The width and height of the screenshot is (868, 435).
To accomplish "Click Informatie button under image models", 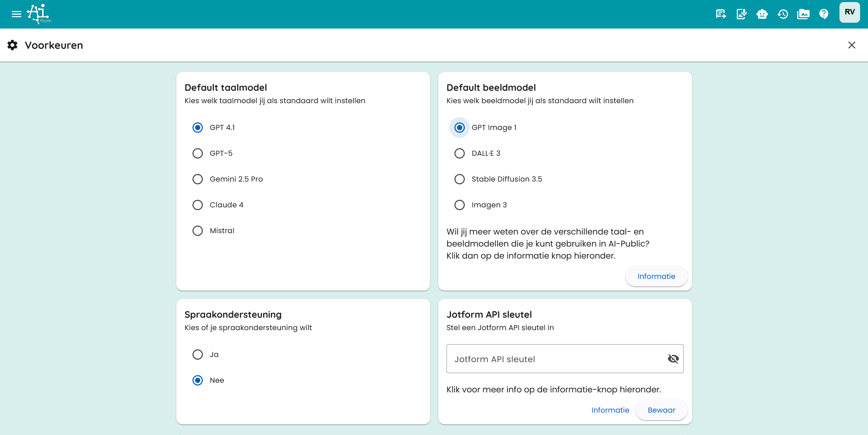I will tap(656, 276).
